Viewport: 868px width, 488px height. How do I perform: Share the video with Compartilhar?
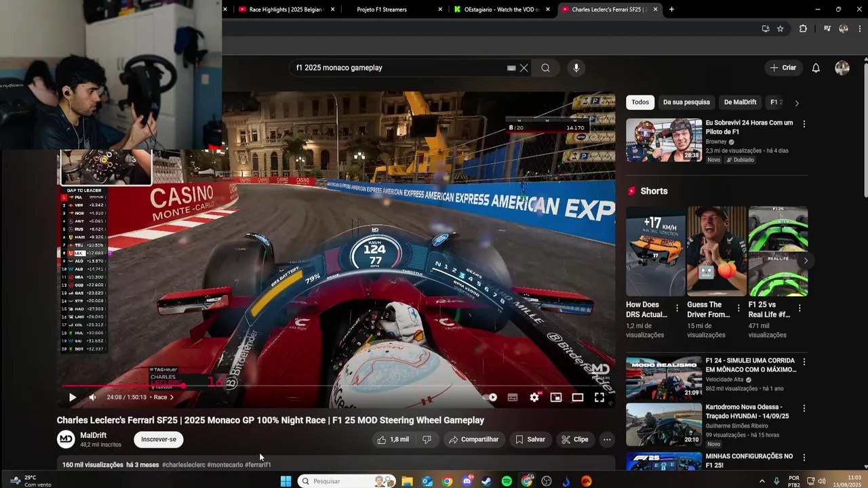click(x=474, y=439)
